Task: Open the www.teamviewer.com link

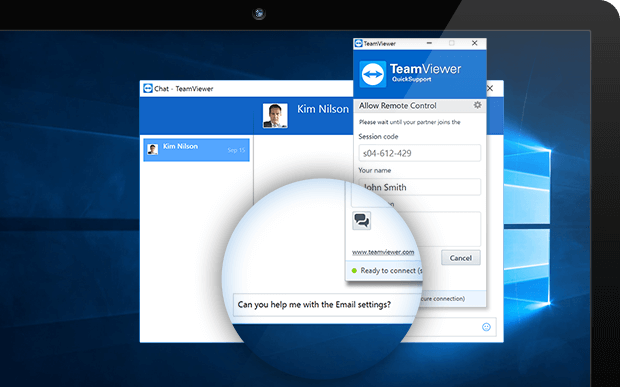Action: (x=383, y=252)
